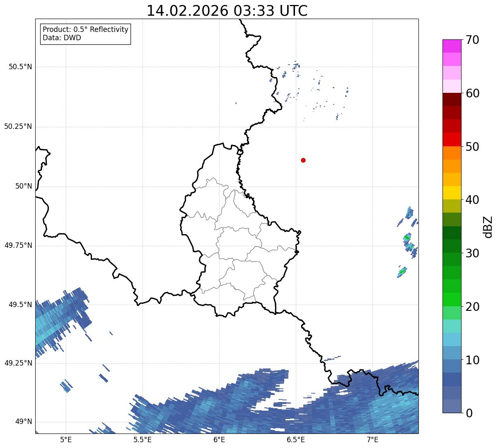Click the bright green swatch just above 20
498x448 pixels.
452,299
